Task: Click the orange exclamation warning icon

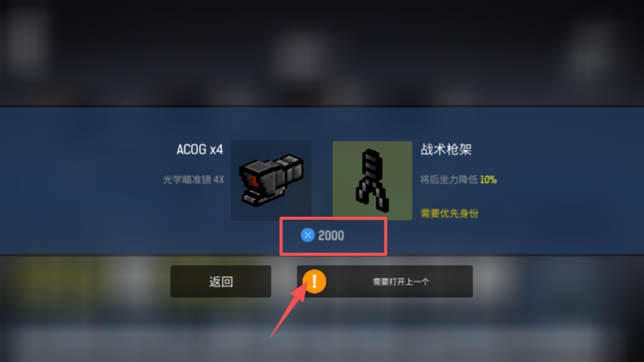Action: point(314,281)
